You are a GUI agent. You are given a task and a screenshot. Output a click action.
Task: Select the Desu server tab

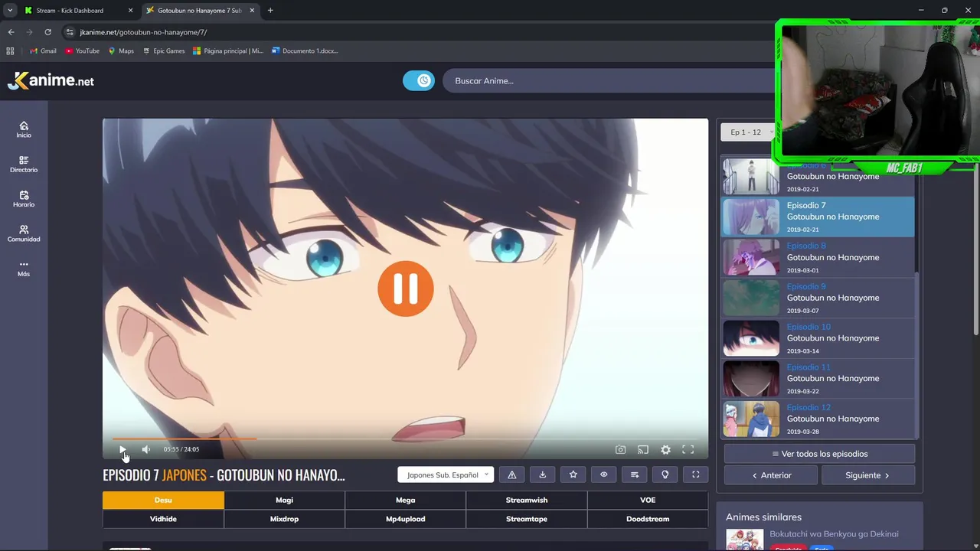pos(163,500)
